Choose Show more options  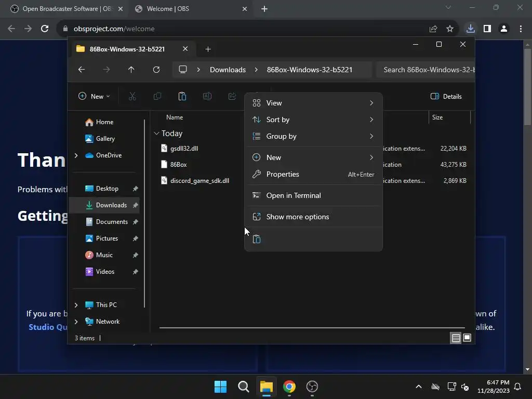tap(313, 217)
